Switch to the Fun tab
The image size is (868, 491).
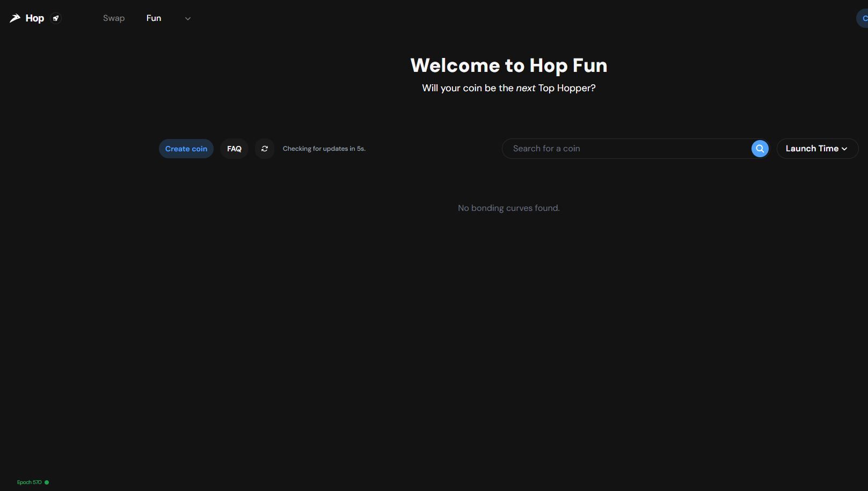[x=154, y=18]
